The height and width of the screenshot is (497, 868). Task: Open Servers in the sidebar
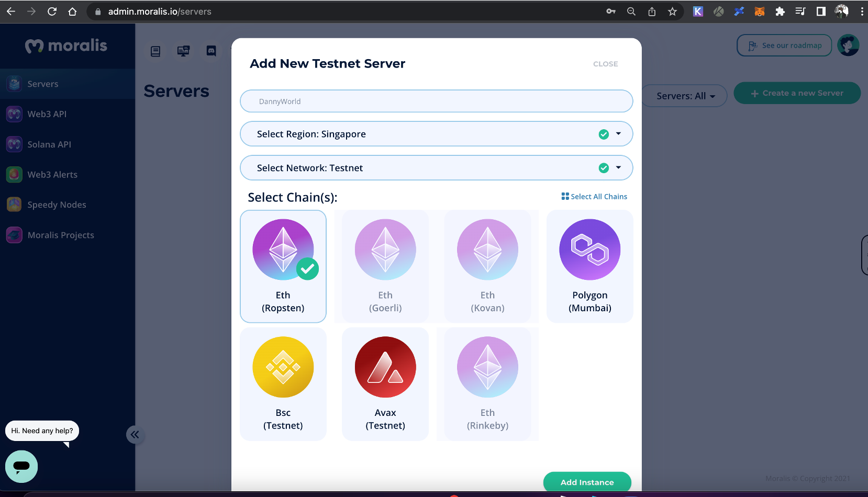(x=68, y=84)
